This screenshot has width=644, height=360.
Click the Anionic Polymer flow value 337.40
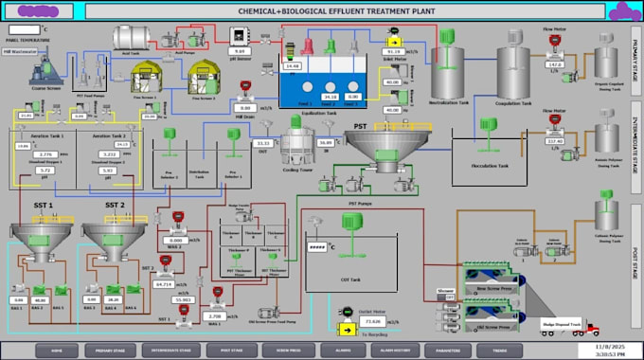tap(554, 141)
